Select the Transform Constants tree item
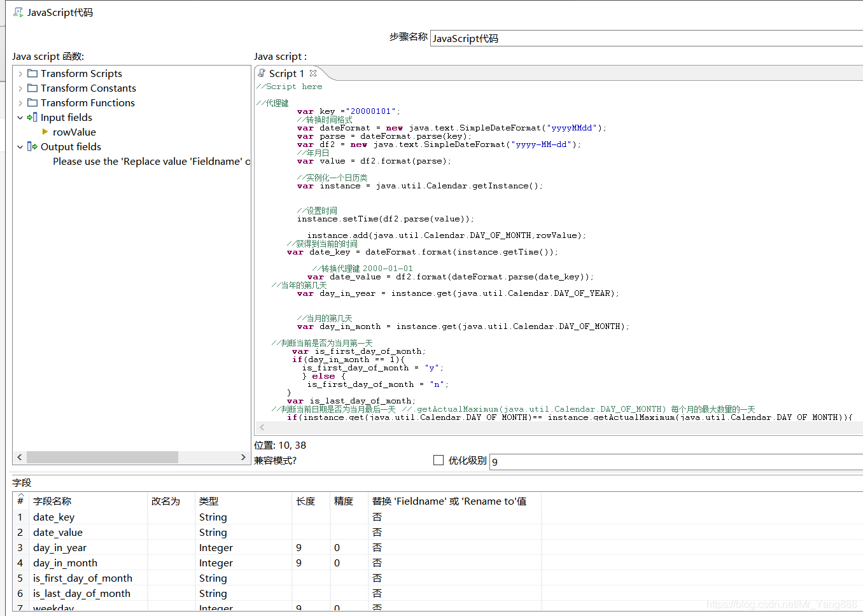The height and width of the screenshot is (616, 863). pyautogui.click(x=88, y=88)
